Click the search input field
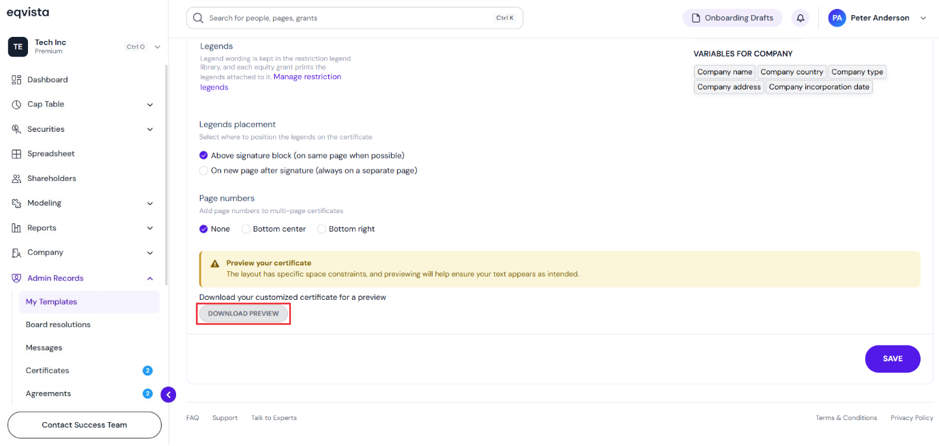This screenshot has height=446, width=939. point(355,18)
